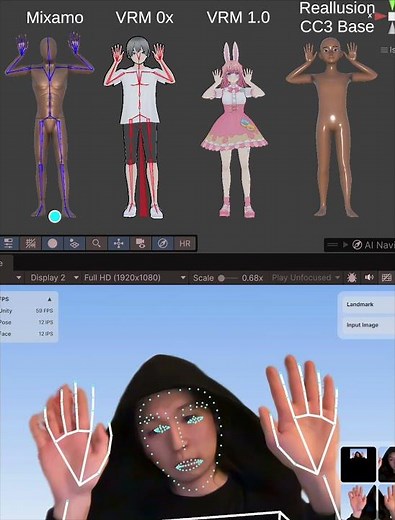
Task: Toggle the HR button in scene toolbar
Action: point(185,243)
